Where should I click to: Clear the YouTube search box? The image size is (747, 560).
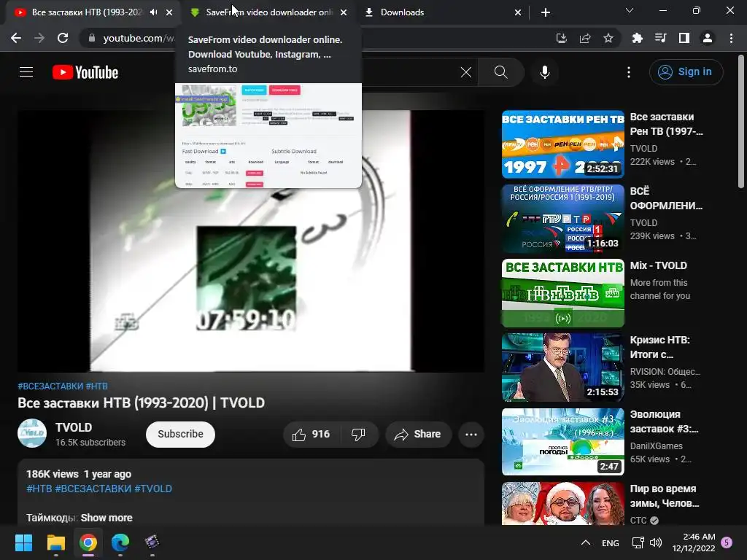(466, 72)
